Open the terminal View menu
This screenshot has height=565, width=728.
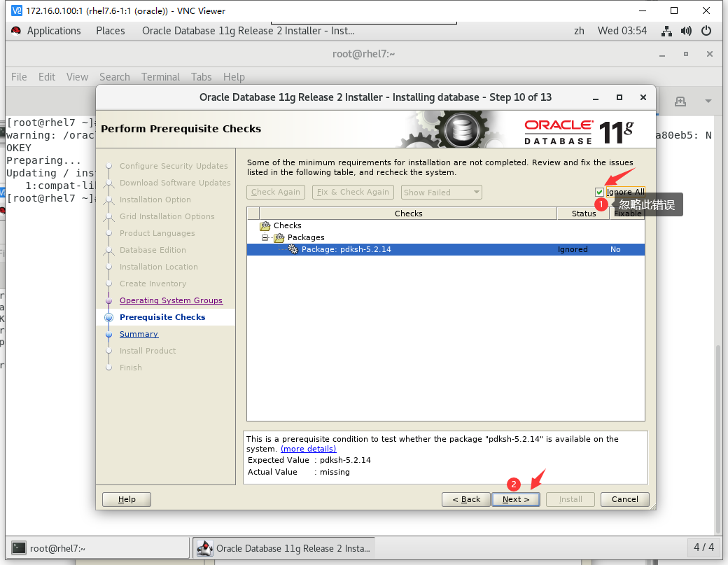click(x=77, y=77)
